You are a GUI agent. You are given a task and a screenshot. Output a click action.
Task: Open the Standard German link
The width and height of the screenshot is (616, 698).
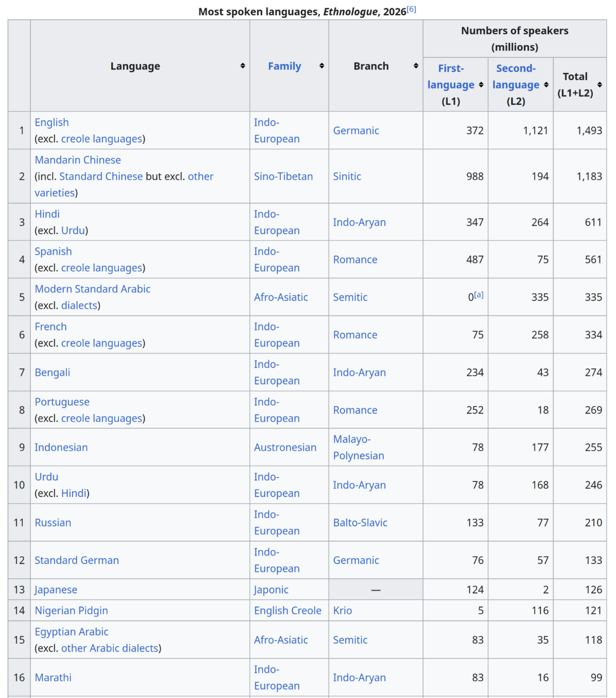[77, 560]
